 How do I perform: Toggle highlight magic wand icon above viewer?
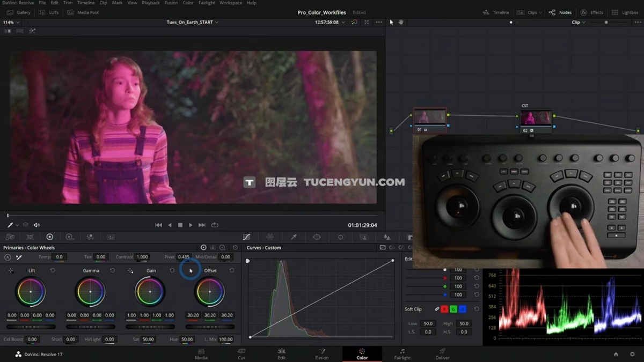(32, 31)
